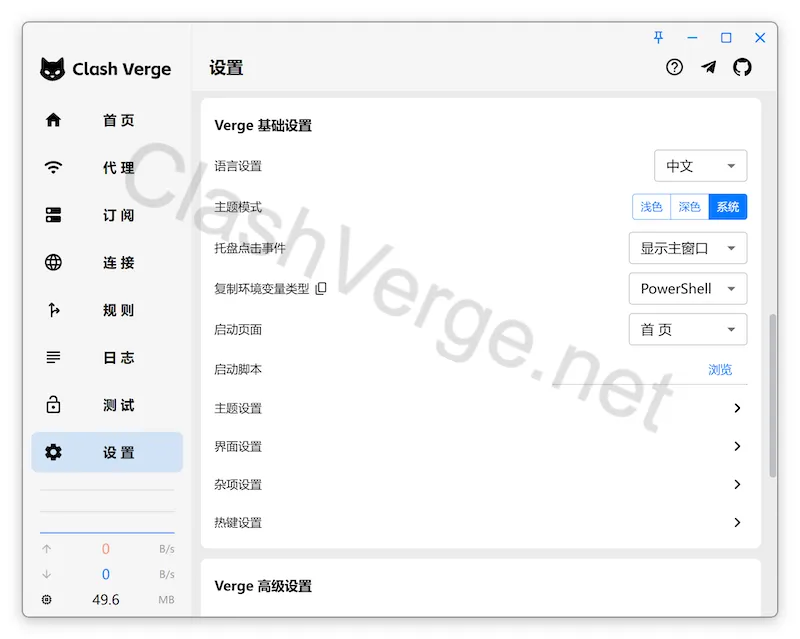800x639 pixels.
Task: Open the 语言设置 language dropdown showing 中文
Action: (701, 166)
